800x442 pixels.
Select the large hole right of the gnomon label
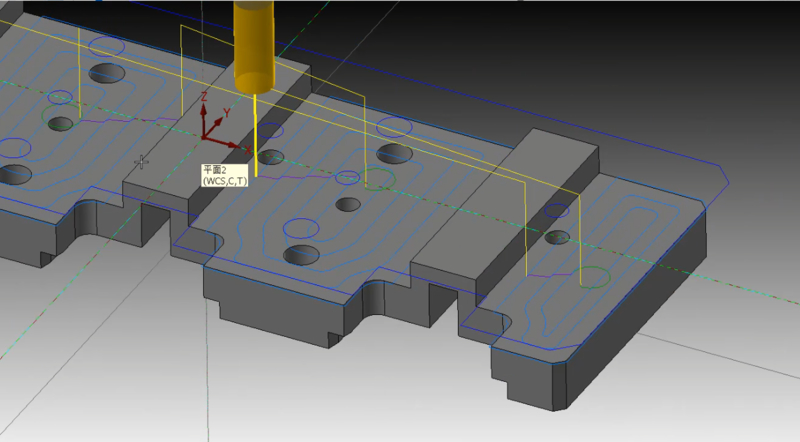[394, 154]
